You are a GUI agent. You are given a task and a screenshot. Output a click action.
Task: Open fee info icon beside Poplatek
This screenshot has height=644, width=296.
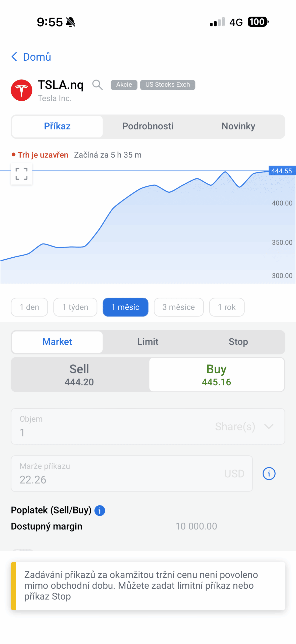[x=100, y=511]
